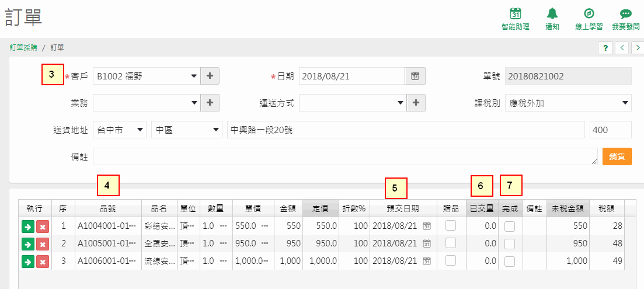This screenshot has width=644, height=289.
Task: Open calendar for row 3 預交日期
Action: click(x=427, y=260)
